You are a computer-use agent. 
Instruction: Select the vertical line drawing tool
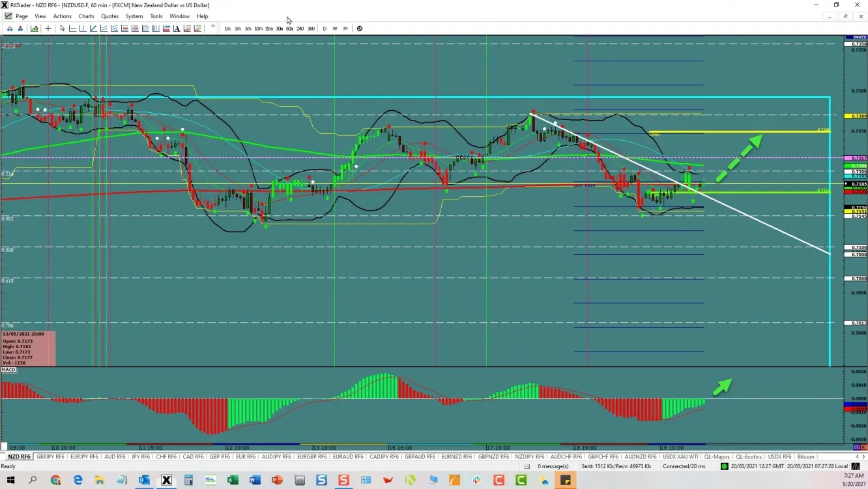[83, 29]
